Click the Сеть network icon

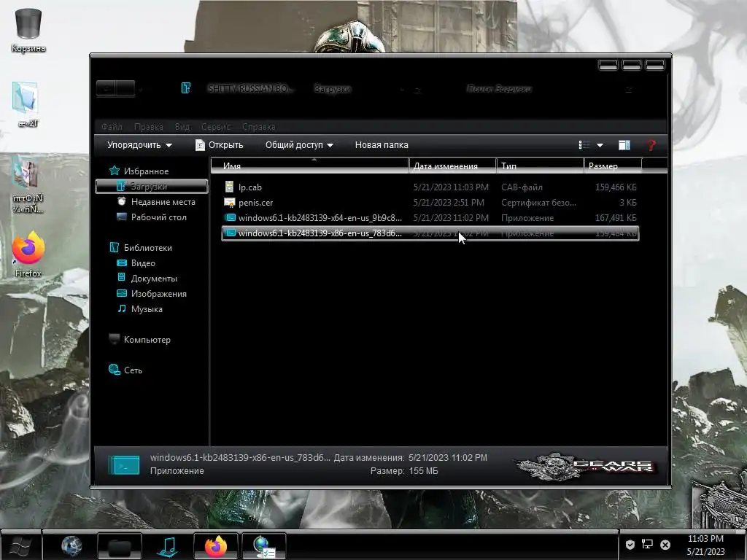point(115,370)
